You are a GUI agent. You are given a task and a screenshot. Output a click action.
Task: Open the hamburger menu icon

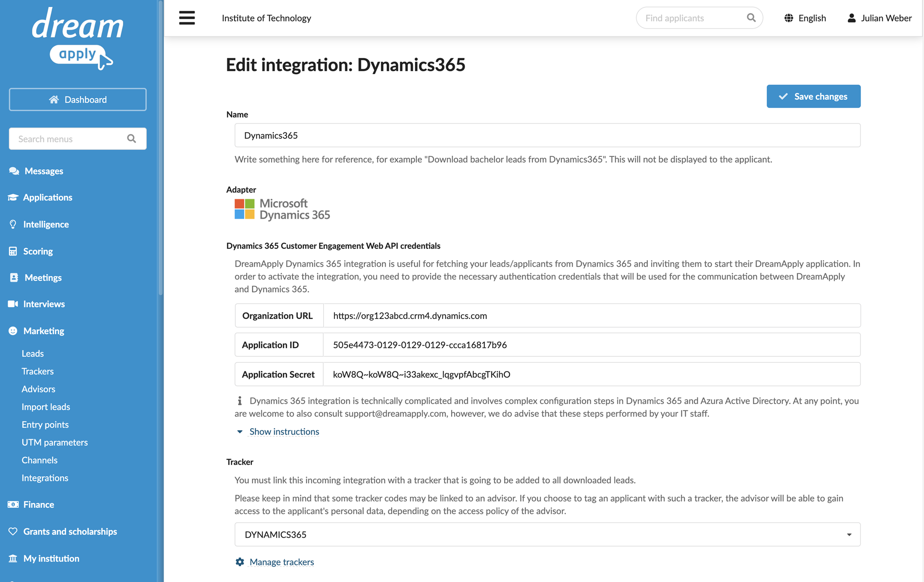coord(187,18)
